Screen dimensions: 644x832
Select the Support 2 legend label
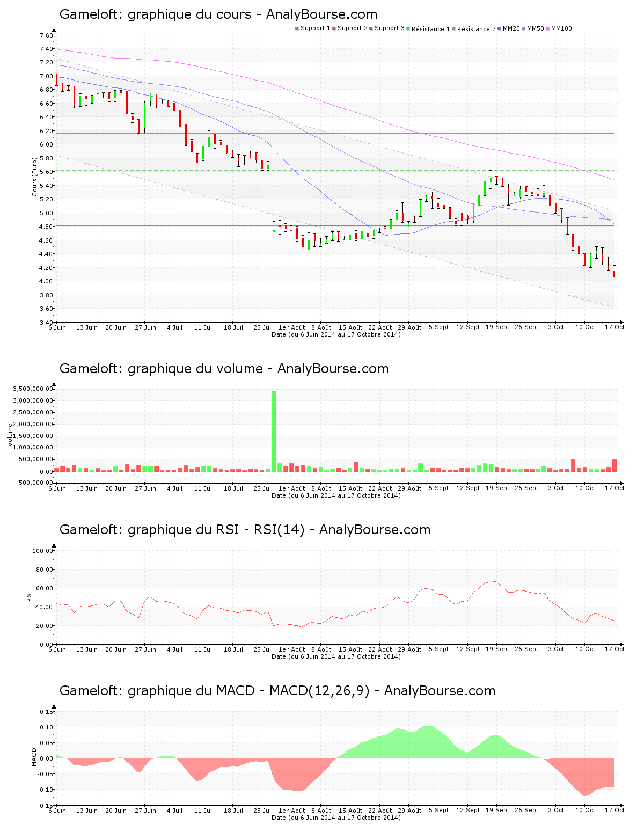(x=353, y=28)
